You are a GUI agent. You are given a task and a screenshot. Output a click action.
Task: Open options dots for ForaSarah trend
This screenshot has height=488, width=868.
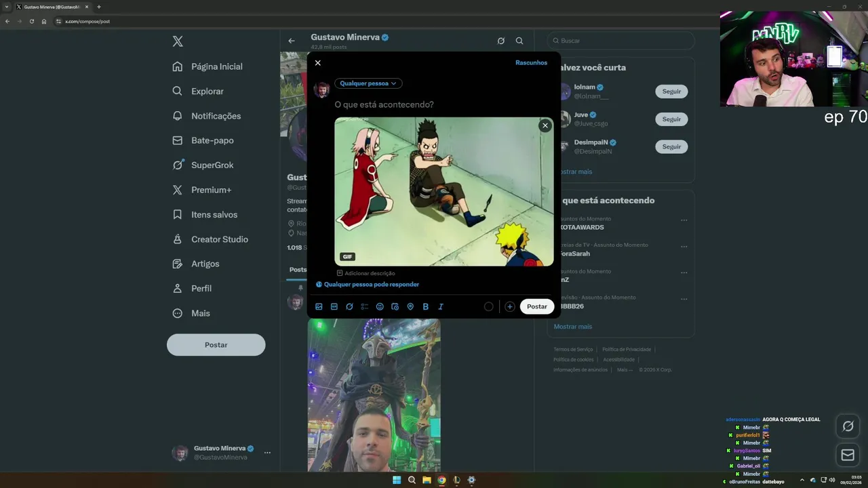coord(684,247)
